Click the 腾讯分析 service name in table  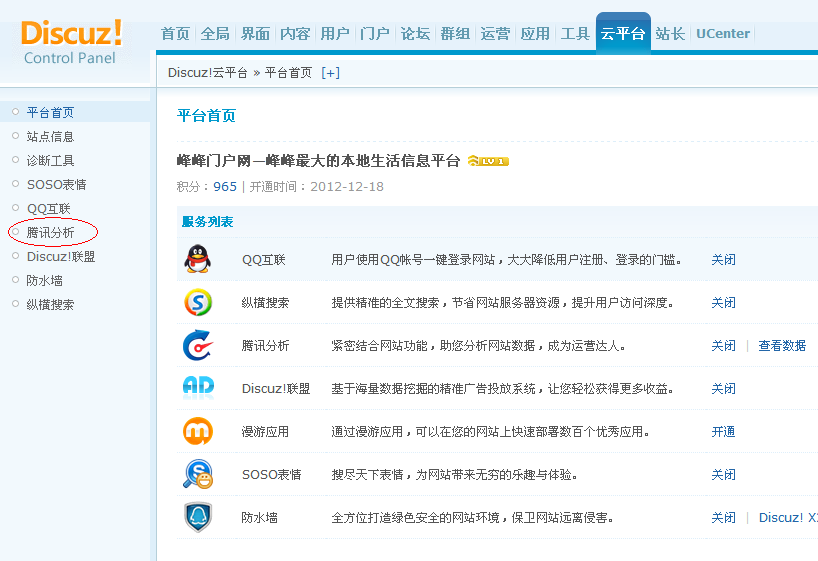[x=265, y=345]
